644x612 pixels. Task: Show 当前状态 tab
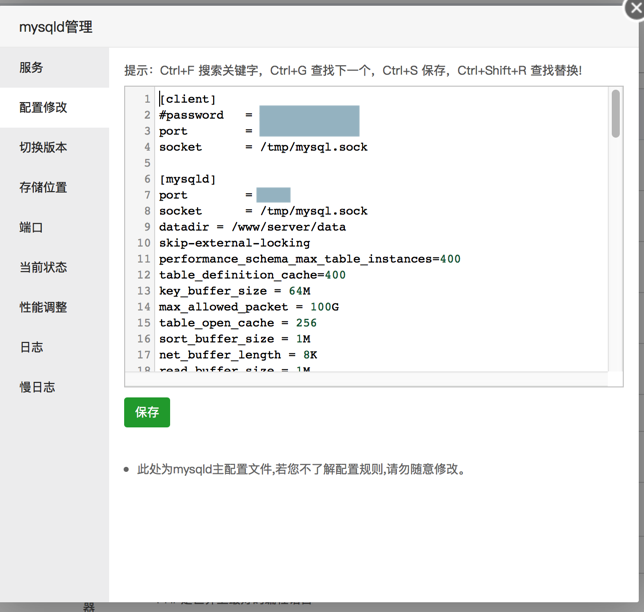(x=54, y=267)
